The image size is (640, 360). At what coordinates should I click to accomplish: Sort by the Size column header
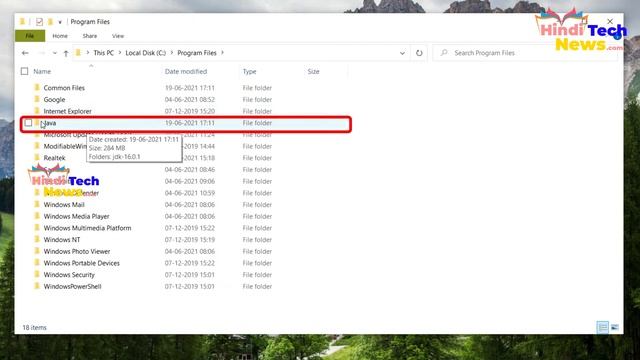pyautogui.click(x=313, y=71)
